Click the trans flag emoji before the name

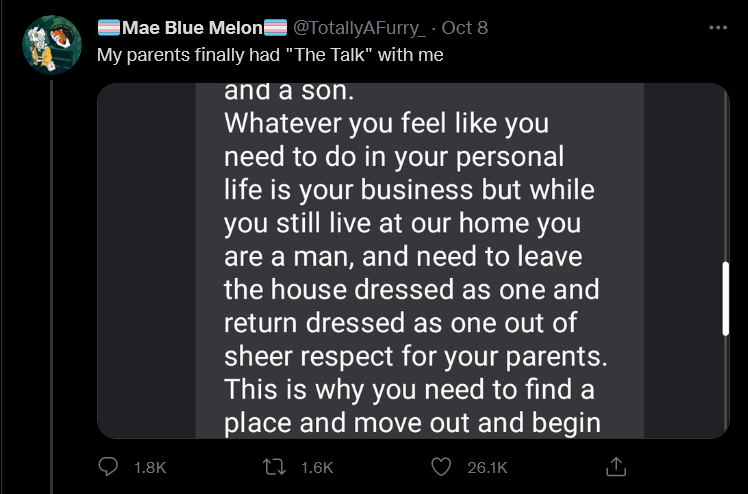[x=109, y=28]
